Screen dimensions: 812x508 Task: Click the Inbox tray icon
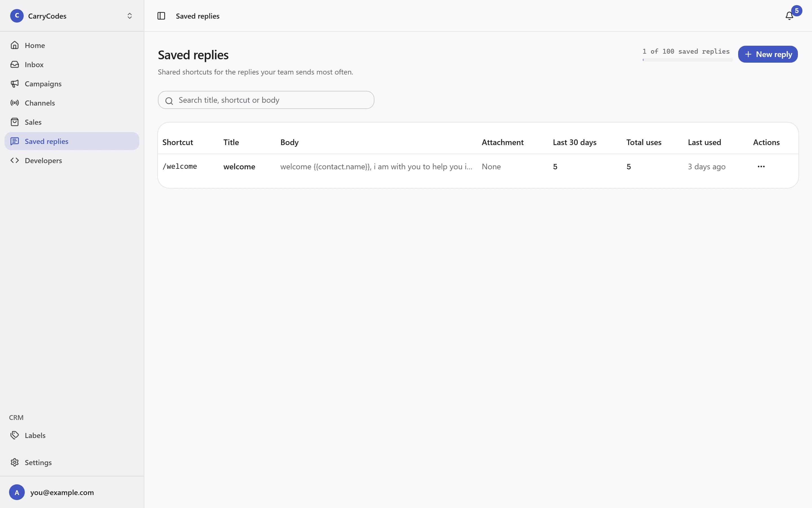[14, 64]
